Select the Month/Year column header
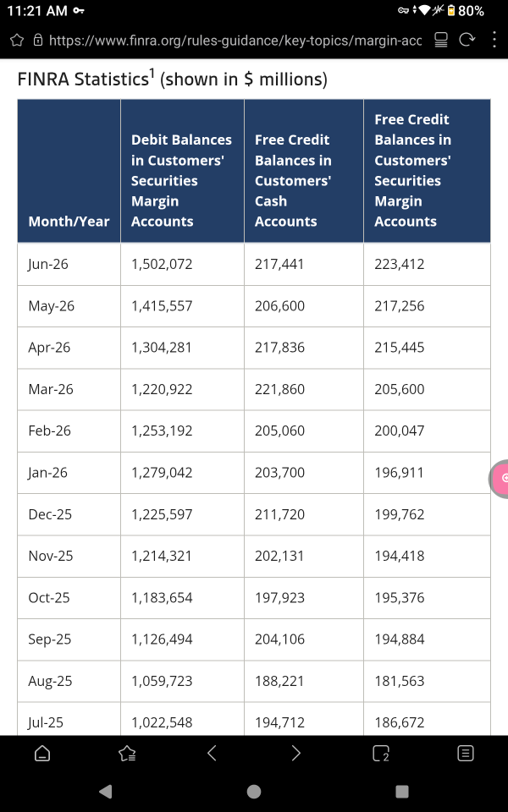This screenshot has width=508, height=812. (x=69, y=221)
